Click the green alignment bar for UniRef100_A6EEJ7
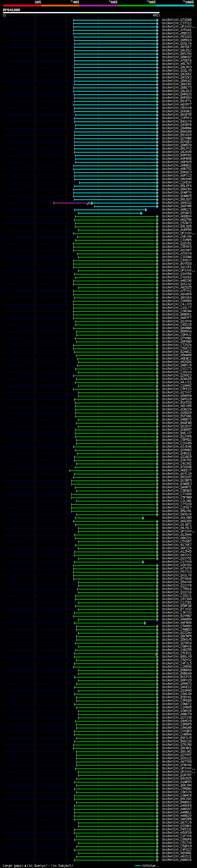The height and width of the screenshot is (868, 197). pyautogui.click(x=114, y=470)
